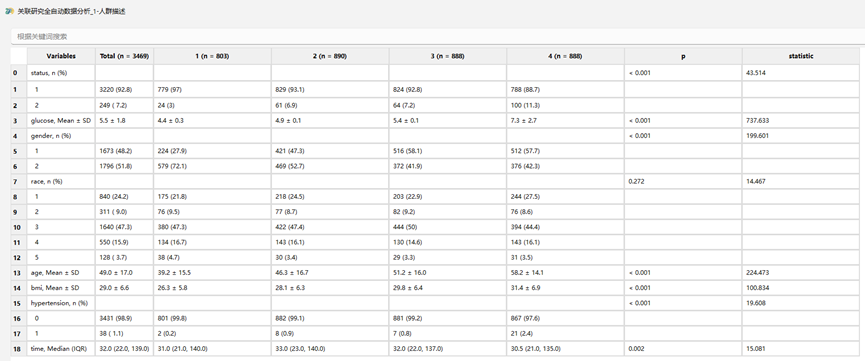The width and height of the screenshot is (865, 361).
Task: Click the application icon beside the window title
Action: pos(9,11)
